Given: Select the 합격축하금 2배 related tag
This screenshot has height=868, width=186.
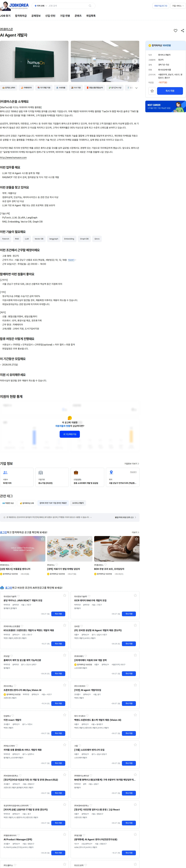Looking at the screenshot, I should click(27, 503).
